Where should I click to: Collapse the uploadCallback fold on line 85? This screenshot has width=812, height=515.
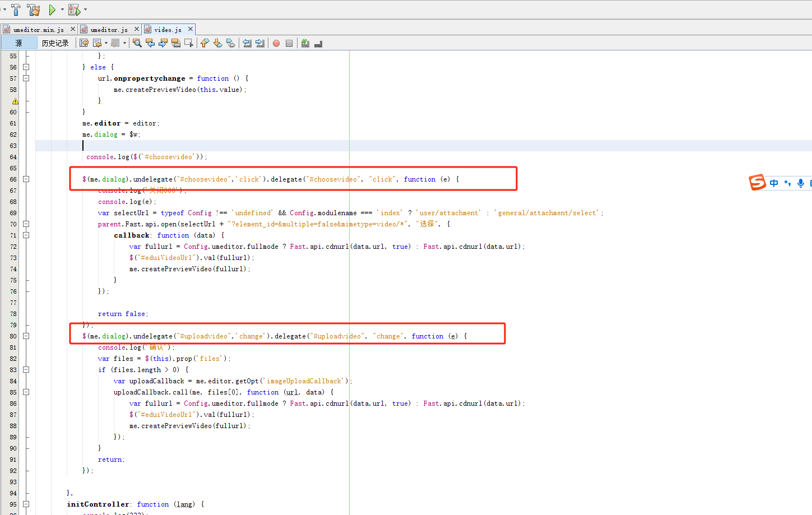click(x=26, y=392)
